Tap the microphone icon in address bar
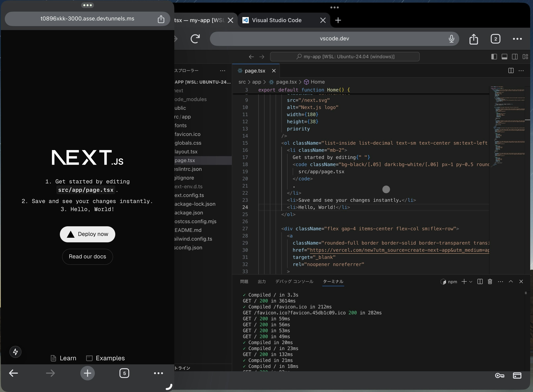Image resolution: width=533 pixels, height=392 pixels. 451,39
